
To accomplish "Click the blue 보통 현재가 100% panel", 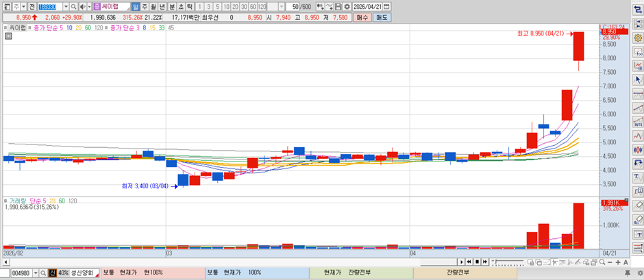I will point(257,273).
